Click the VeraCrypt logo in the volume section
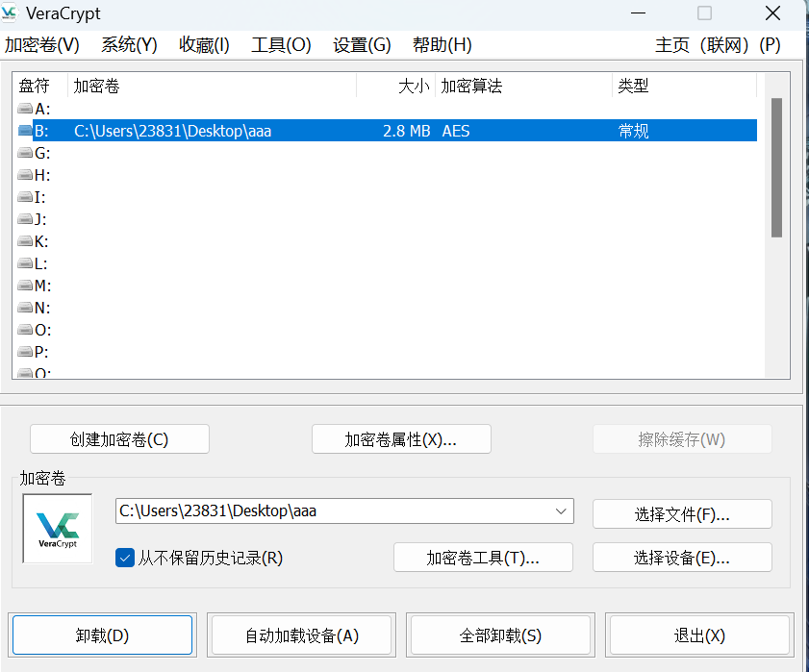Image resolution: width=809 pixels, height=672 pixels. coord(58,529)
